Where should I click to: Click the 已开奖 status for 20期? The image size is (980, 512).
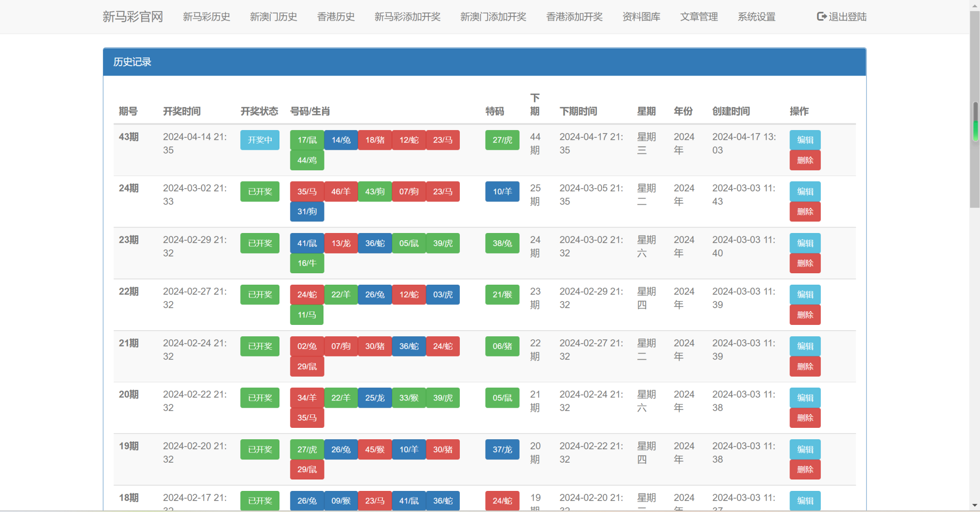click(x=260, y=398)
